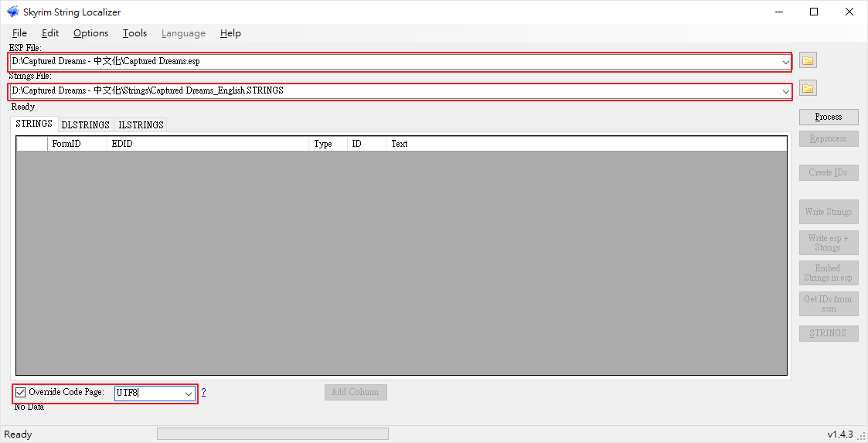This screenshot has width=868, height=443.
Task: Open the Options menu
Action: tap(90, 33)
